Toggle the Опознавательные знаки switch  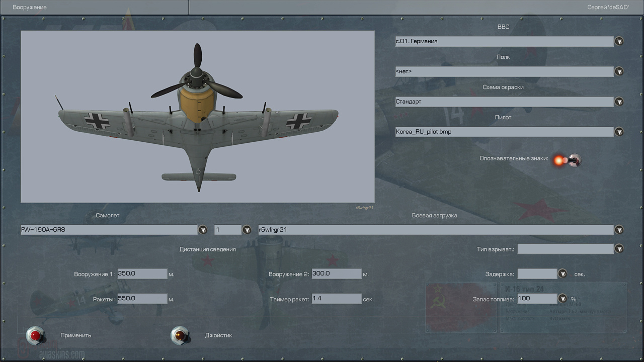tap(567, 160)
